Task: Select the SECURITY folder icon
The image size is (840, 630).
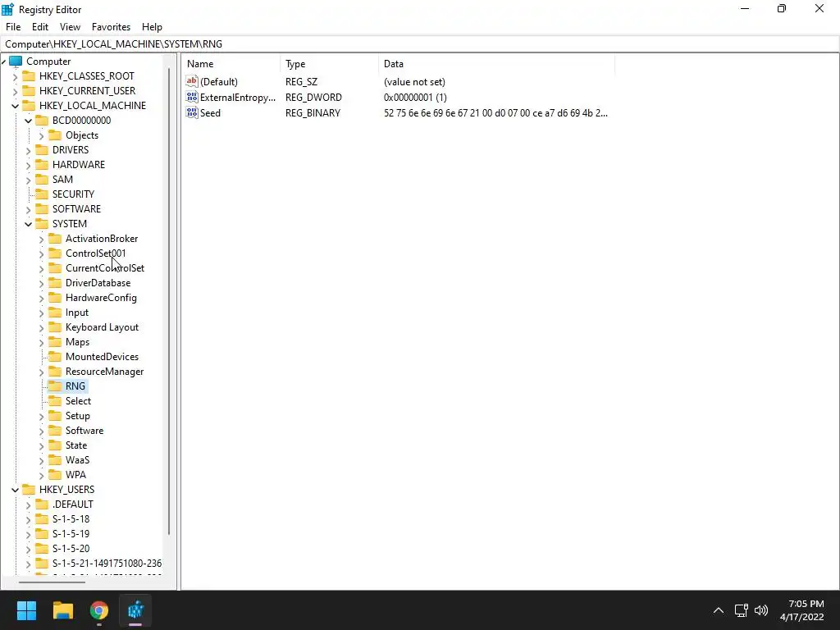Action: point(42,194)
